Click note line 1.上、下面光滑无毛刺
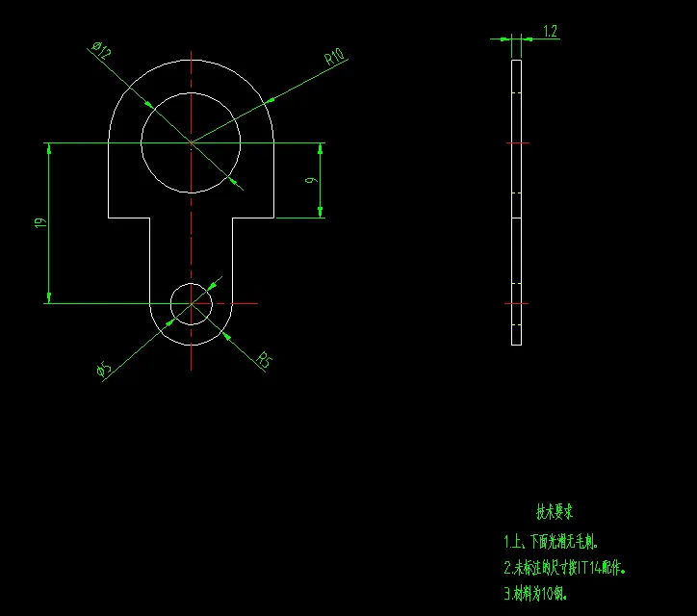This screenshot has height=616, width=697. [551, 542]
